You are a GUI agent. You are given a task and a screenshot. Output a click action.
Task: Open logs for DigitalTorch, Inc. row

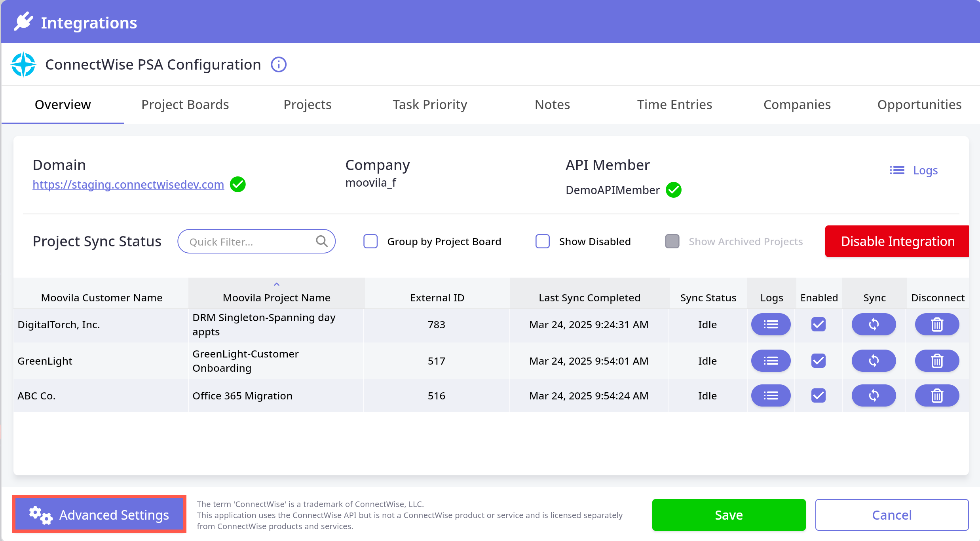pyautogui.click(x=771, y=325)
